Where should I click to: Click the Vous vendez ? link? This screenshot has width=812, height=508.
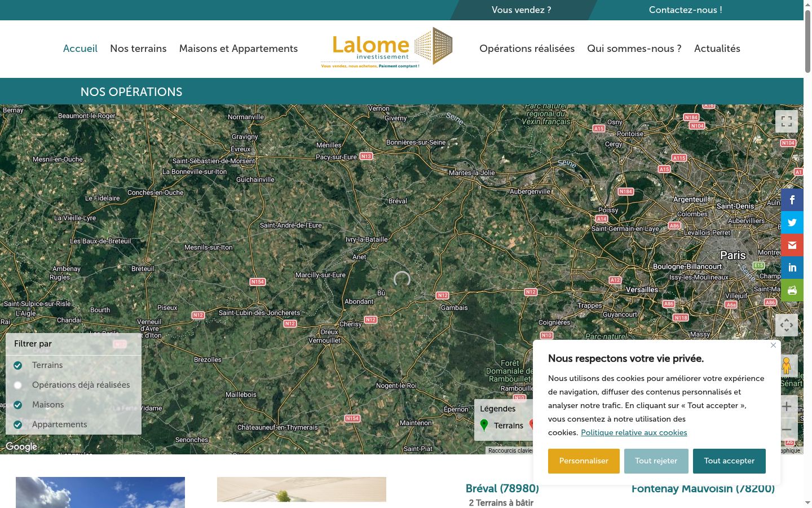pos(522,10)
